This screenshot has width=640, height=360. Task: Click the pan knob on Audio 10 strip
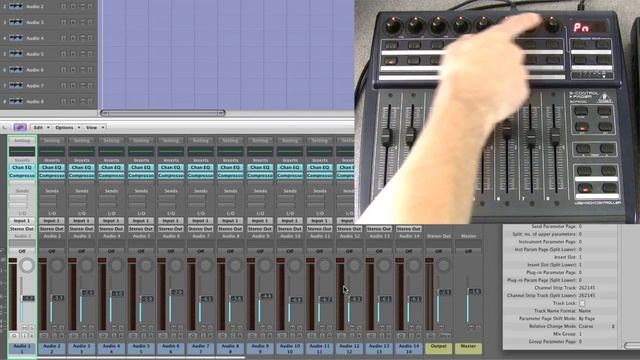coord(295,266)
